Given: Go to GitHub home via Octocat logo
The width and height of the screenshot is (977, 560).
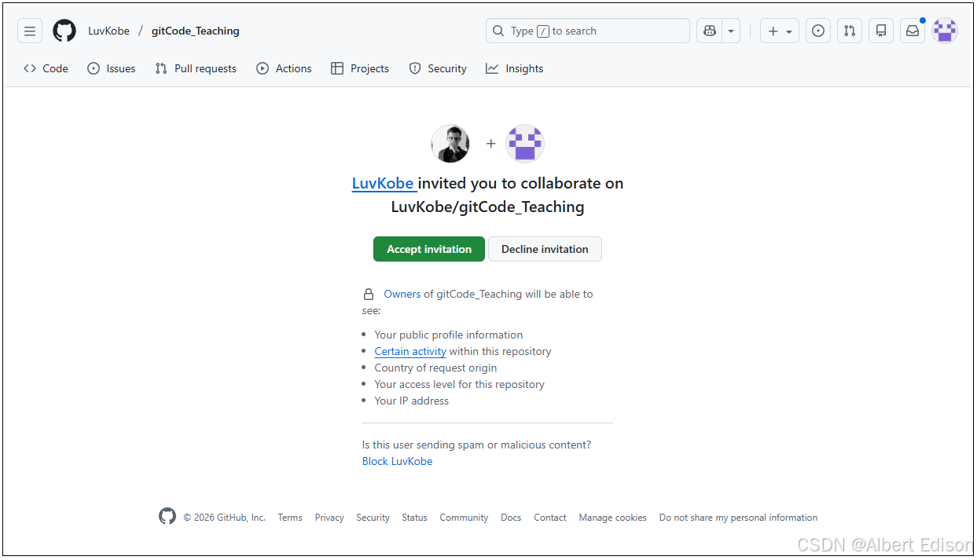Looking at the screenshot, I should 64,31.
